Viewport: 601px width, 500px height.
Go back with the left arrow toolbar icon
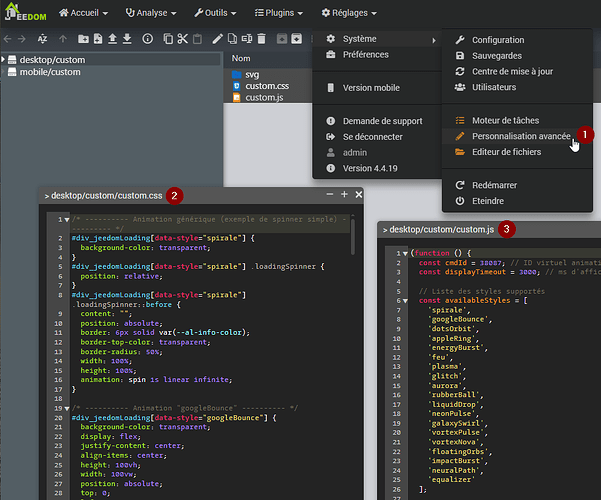(x=7, y=39)
